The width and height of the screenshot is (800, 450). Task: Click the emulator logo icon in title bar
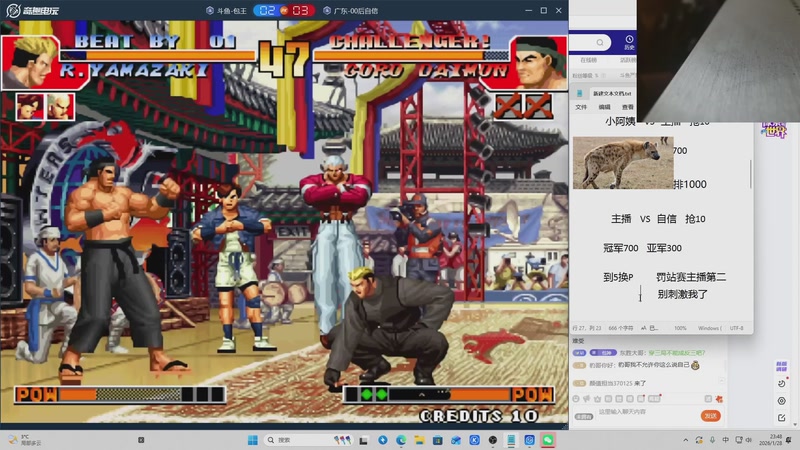point(13,10)
